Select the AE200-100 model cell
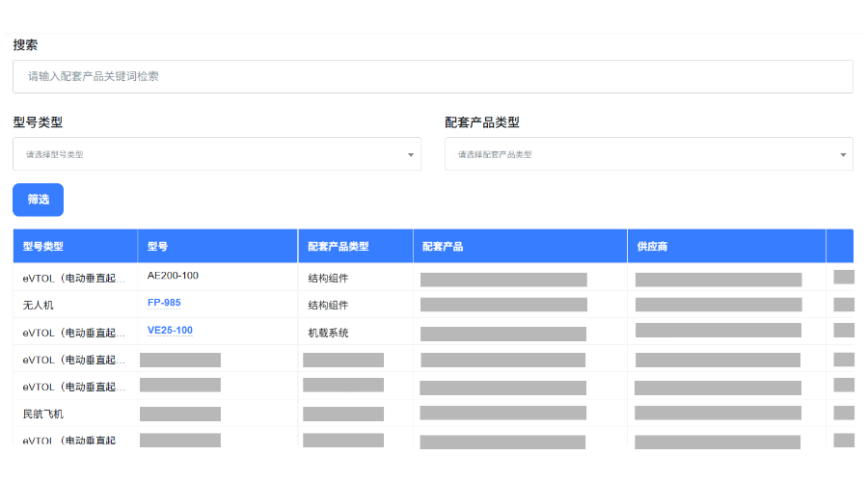Viewport: 868px width, 482px height. 173,276
